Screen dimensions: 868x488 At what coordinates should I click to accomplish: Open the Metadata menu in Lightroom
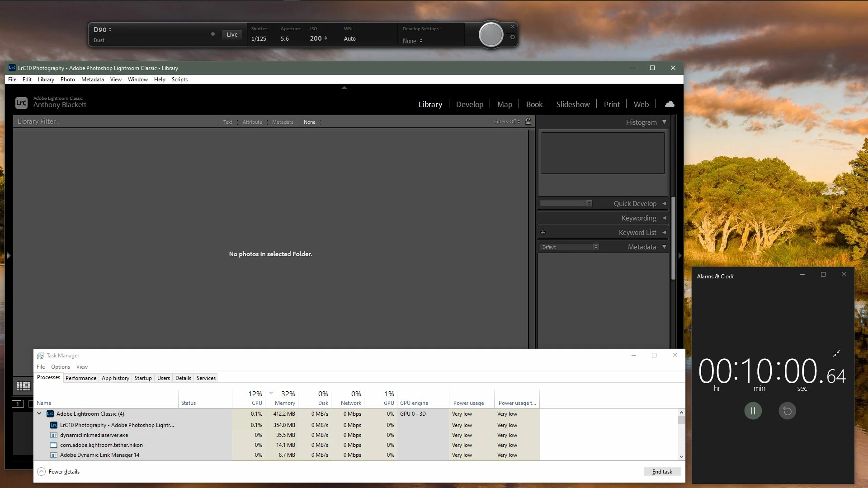tap(92, 80)
